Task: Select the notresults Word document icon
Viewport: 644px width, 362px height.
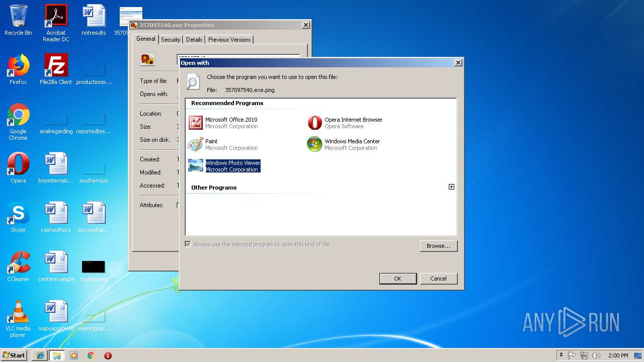Action: pos(94,20)
